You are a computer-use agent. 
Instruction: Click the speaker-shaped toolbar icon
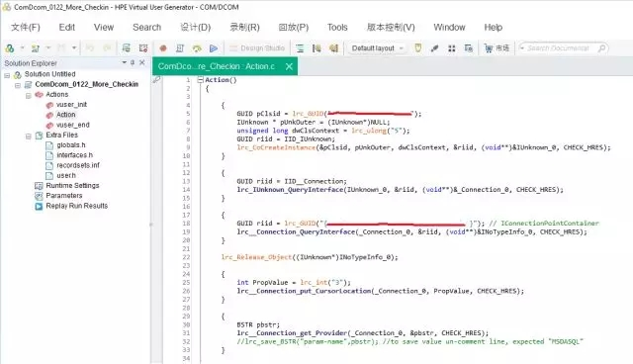click(333, 48)
